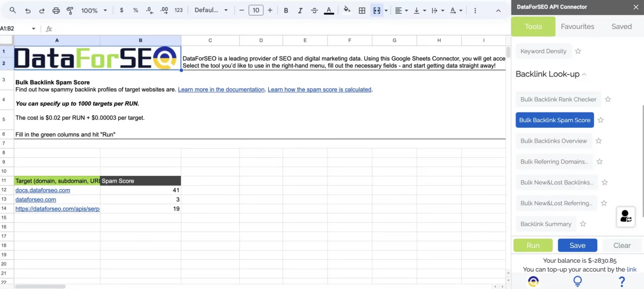Click the merge cells icon
This screenshot has height=289, width=644.
(377, 10)
